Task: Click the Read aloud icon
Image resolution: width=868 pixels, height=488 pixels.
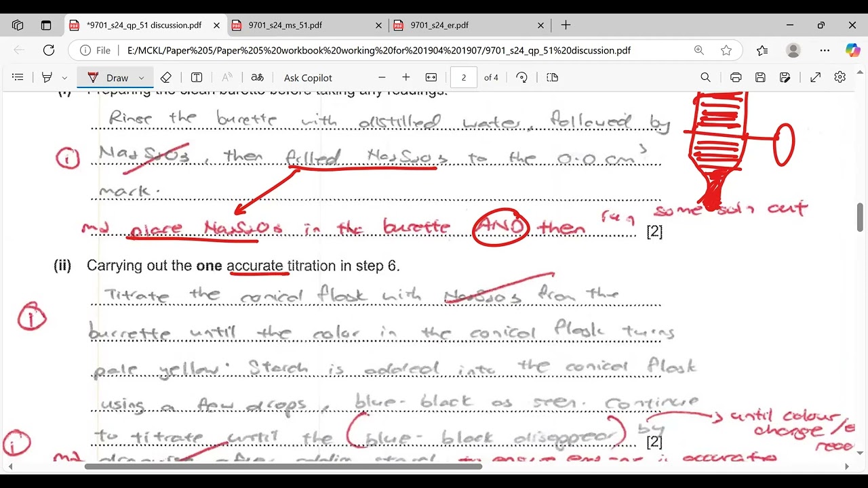Action: (x=227, y=77)
